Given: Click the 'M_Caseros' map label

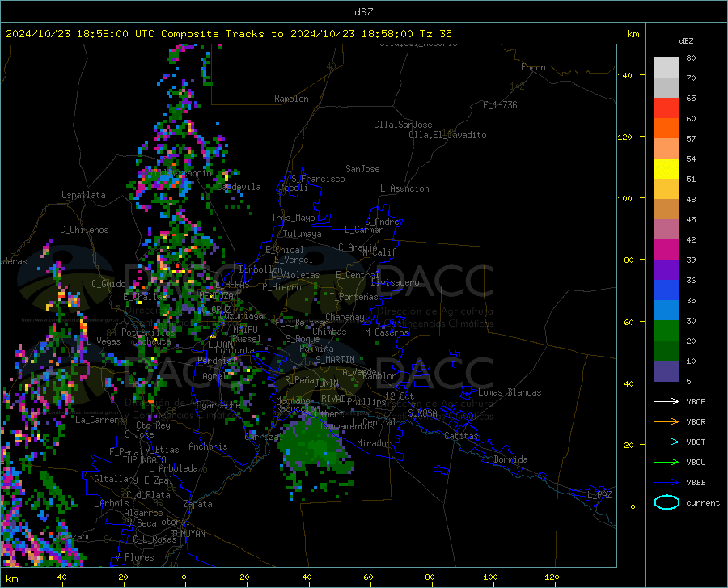Looking at the screenshot, I should point(387,332).
